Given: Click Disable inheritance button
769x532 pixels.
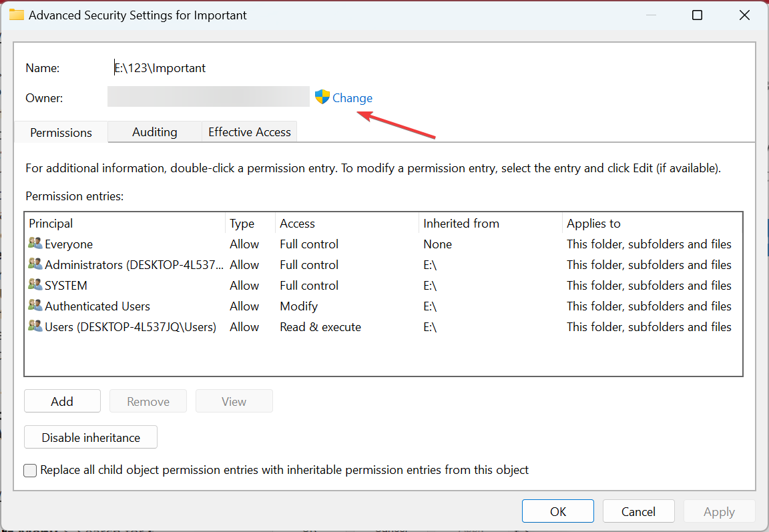Looking at the screenshot, I should 91,438.
